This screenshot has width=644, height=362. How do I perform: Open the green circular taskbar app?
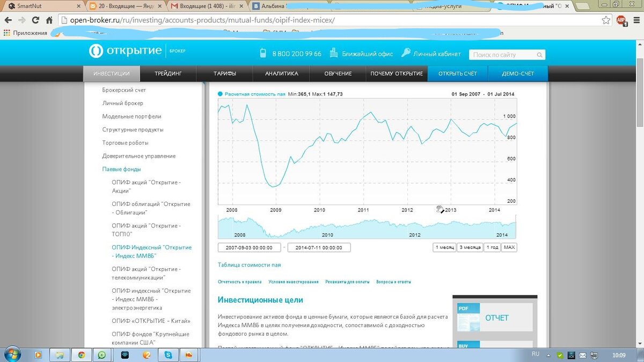(x=102, y=354)
